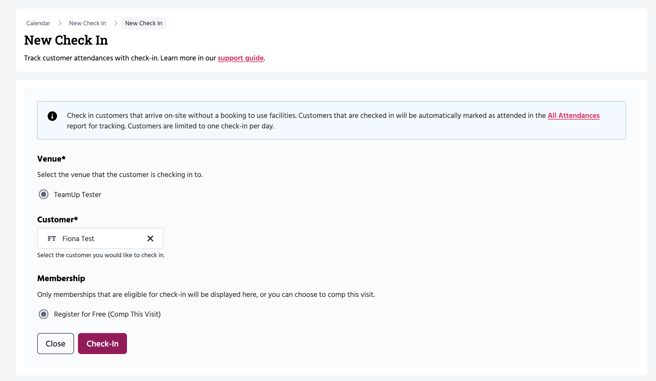The height and width of the screenshot is (381, 656).
Task: Go to Calendar breadcrumb
Action: pos(38,23)
